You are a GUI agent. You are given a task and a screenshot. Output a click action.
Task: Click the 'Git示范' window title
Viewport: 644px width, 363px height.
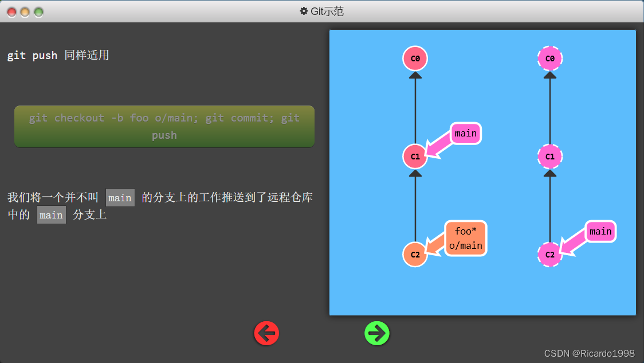tap(327, 11)
